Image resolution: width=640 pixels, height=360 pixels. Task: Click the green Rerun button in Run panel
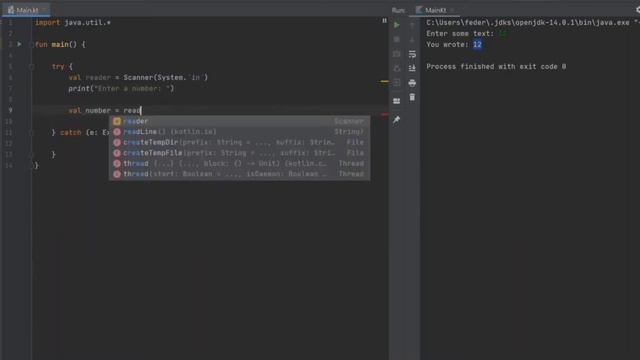[x=396, y=25]
